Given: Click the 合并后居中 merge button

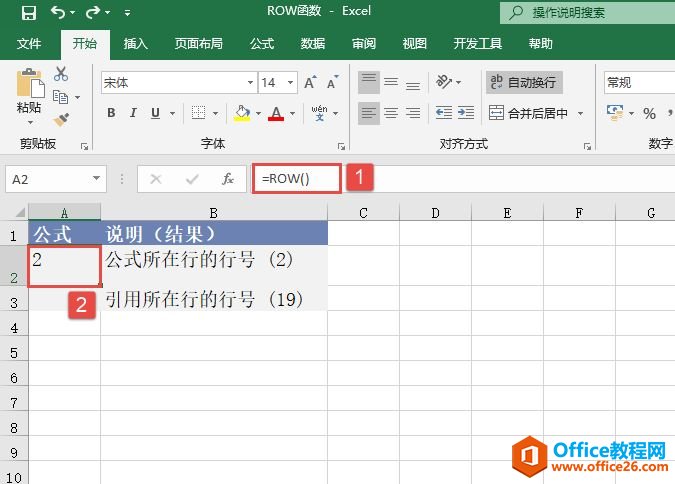Looking at the screenshot, I should coord(529,113).
